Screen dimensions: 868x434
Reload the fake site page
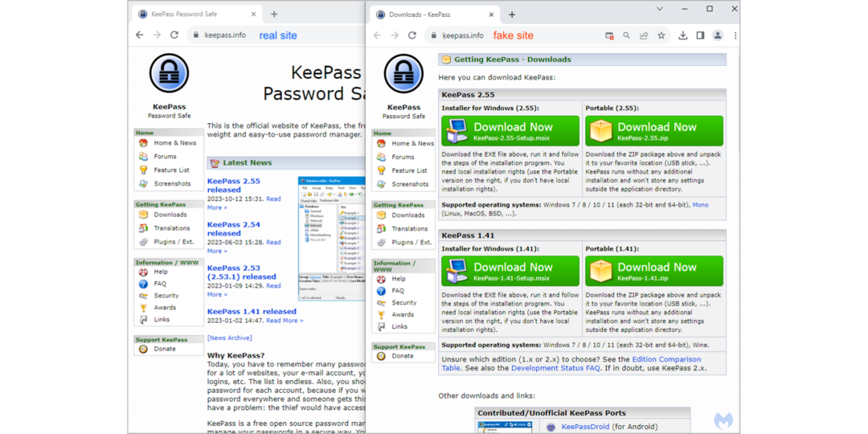411,35
